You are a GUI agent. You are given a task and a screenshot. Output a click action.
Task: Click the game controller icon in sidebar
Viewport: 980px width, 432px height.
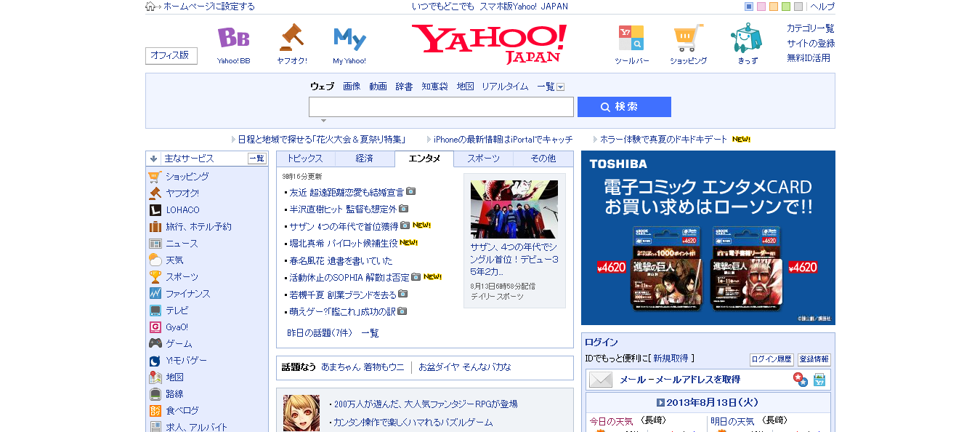[x=155, y=343]
